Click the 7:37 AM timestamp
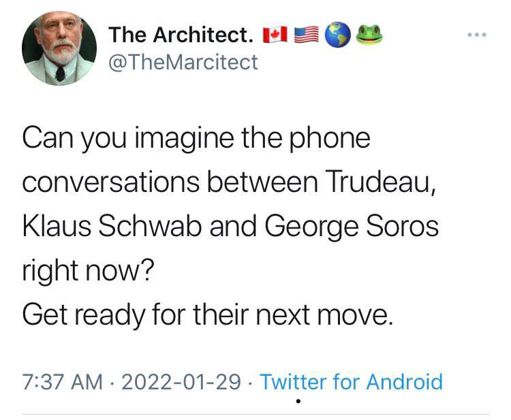This screenshot has width=511, height=420. [62, 382]
